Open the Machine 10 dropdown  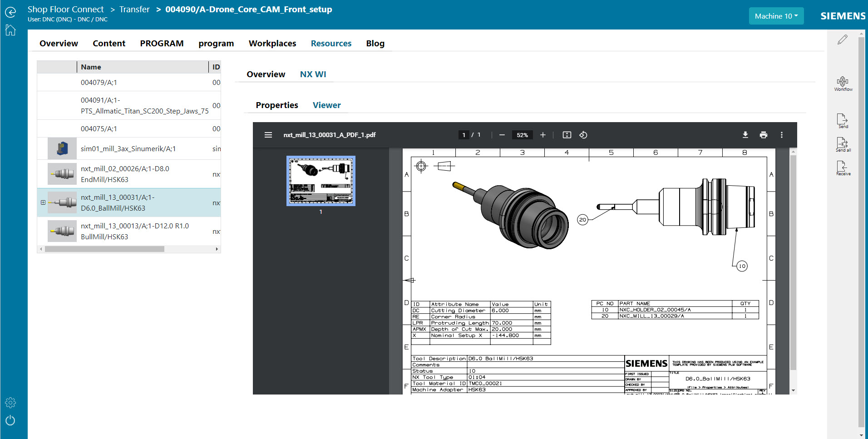tap(776, 16)
